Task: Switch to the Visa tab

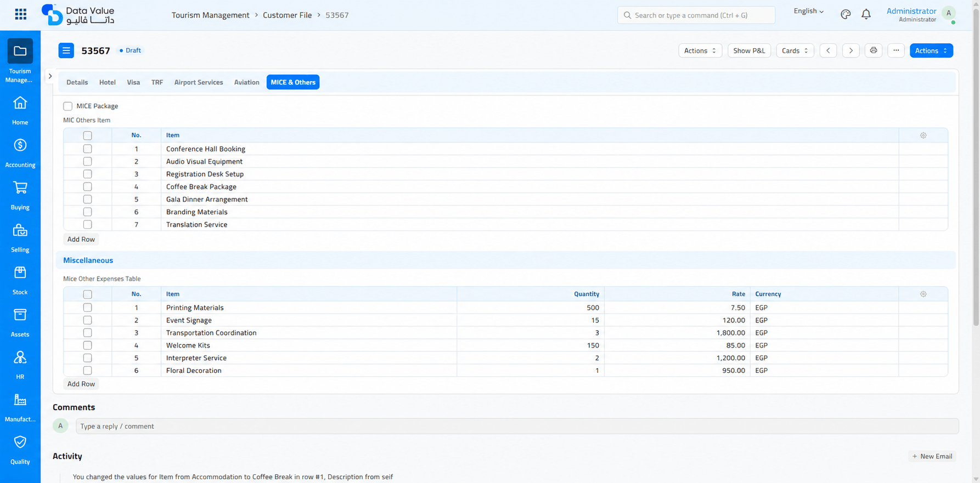Action: pyautogui.click(x=133, y=82)
